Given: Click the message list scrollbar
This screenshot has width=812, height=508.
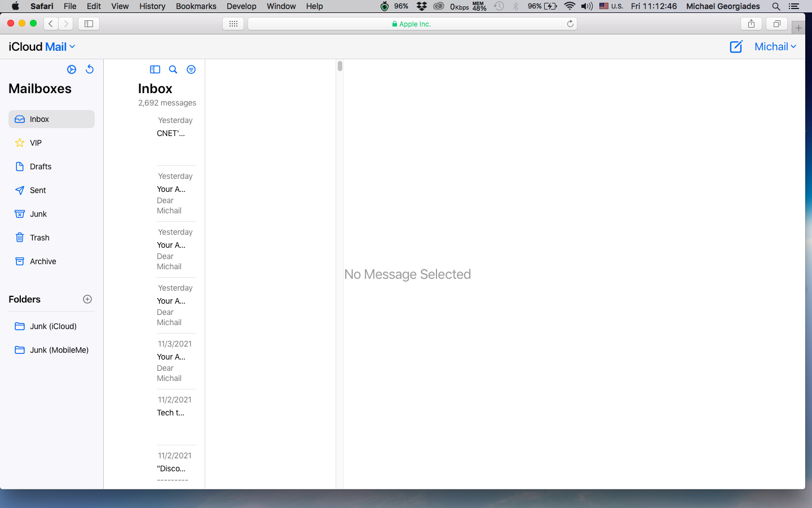Looking at the screenshot, I should pyautogui.click(x=340, y=66).
